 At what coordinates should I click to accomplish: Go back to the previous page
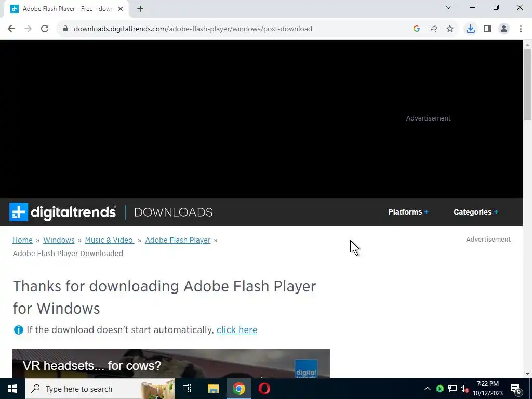coord(11,29)
